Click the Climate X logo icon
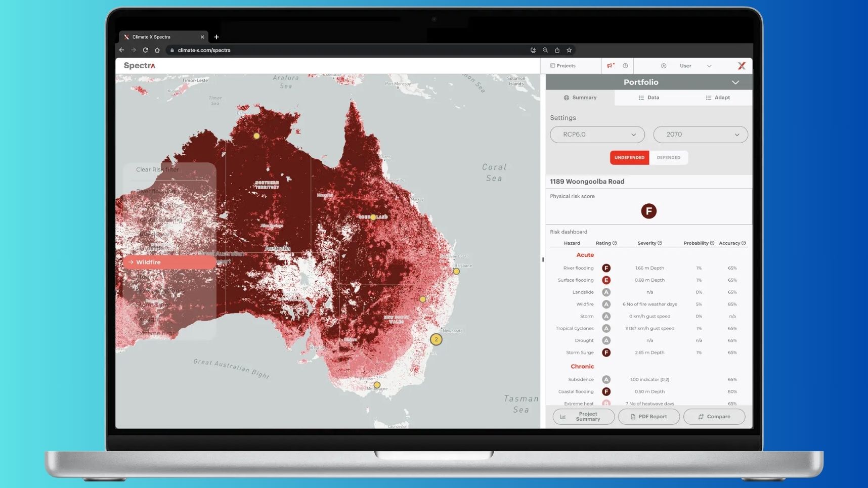Screen dimensions: 868x488 (742, 66)
